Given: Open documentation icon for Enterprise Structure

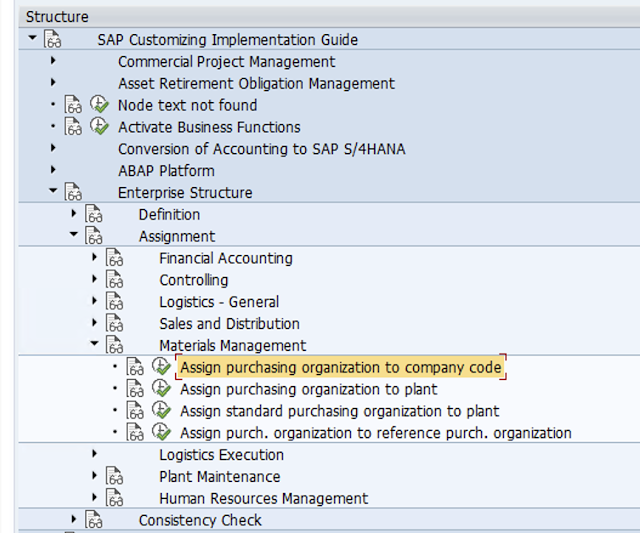Looking at the screenshot, I should click(x=73, y=192).
